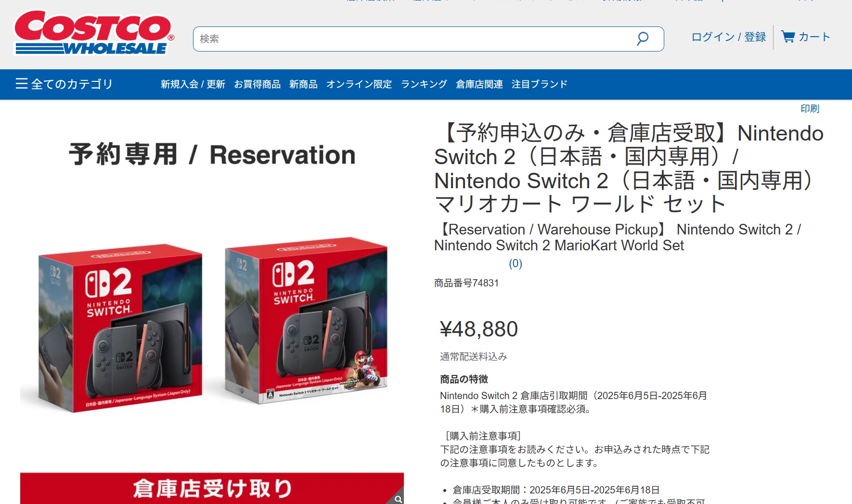
Task: Open the shopping cart icon
Action: (788, 37)
